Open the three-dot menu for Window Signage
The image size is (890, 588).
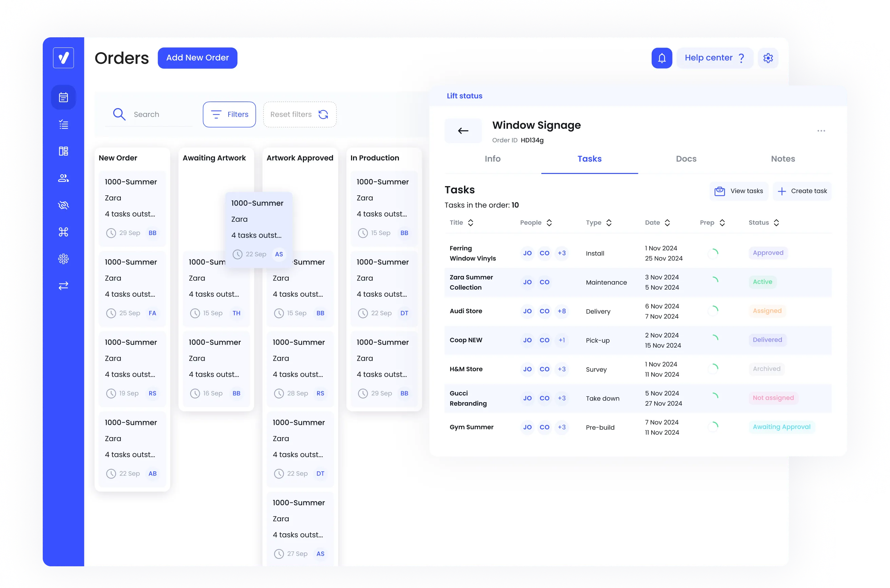point(821,131)
